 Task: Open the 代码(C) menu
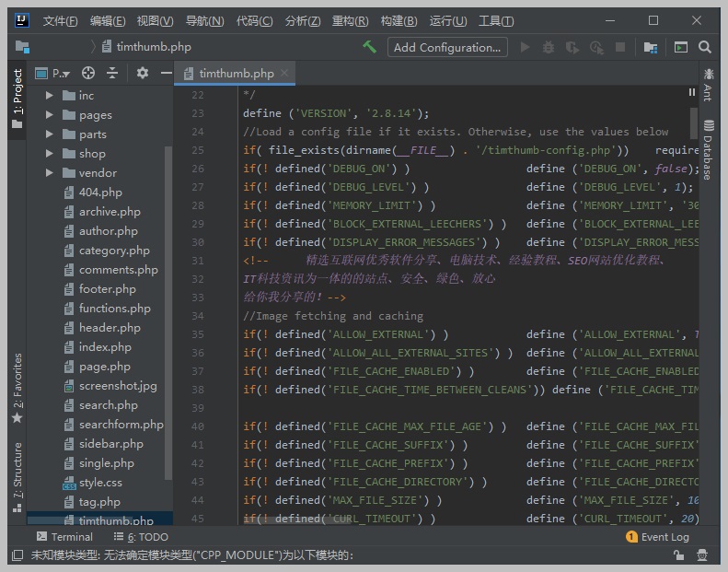click(254, 20)
